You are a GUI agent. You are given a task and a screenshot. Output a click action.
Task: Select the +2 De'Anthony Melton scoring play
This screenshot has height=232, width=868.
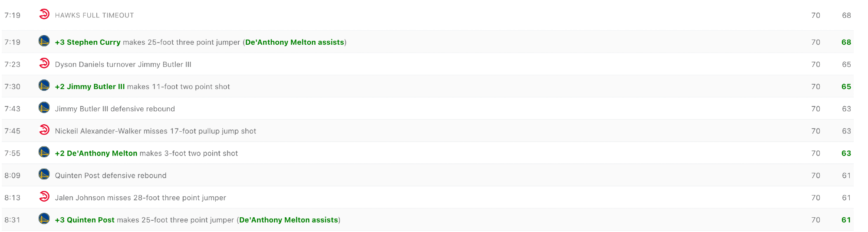coord(96,153)
